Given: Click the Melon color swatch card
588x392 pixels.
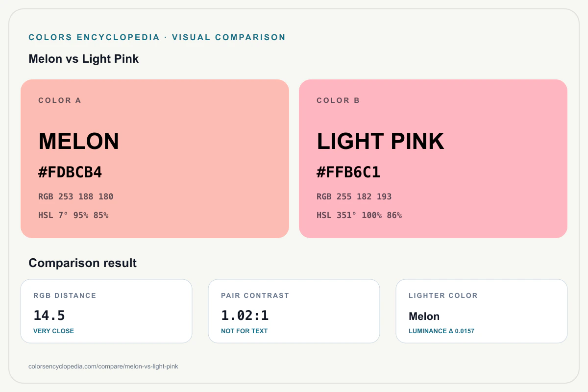Looking at the screenshot, I should coord(155,159).
